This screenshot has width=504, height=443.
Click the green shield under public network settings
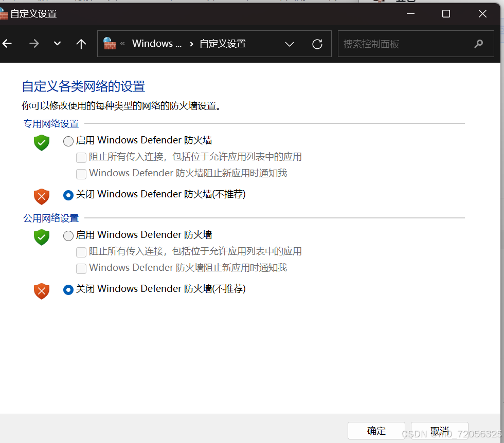[42, 237]
